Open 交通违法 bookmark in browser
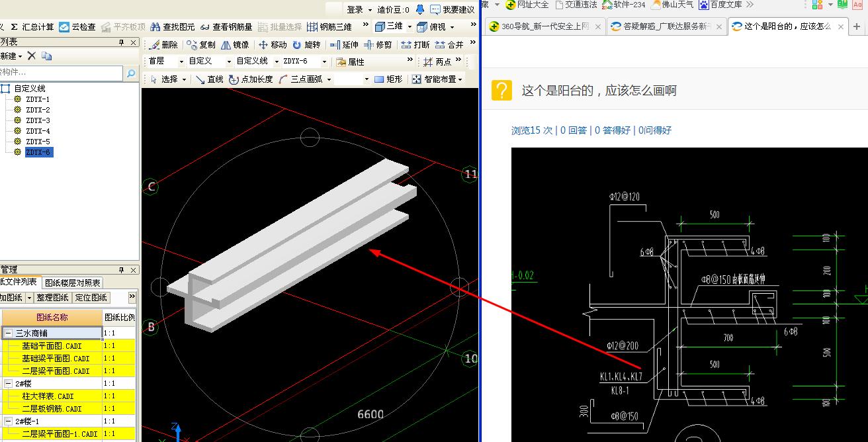868x442 pixels. 576,5
